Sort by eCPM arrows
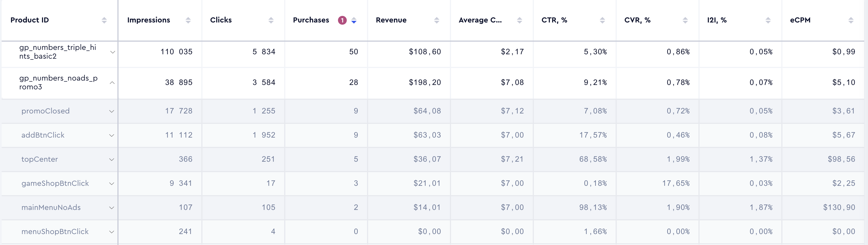The image size is (868, 245). click(x=851, y=20)
